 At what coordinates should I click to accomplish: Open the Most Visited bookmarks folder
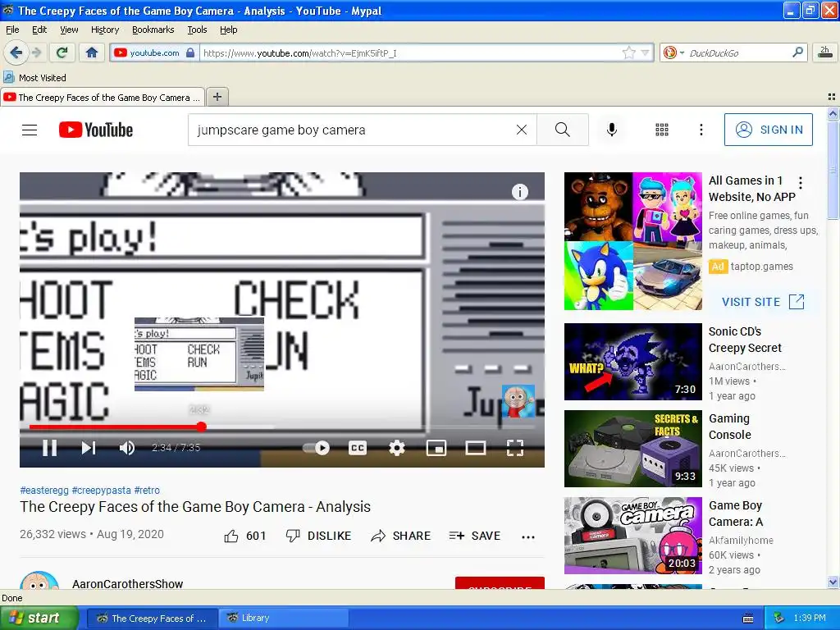click(x=35, y=78)
